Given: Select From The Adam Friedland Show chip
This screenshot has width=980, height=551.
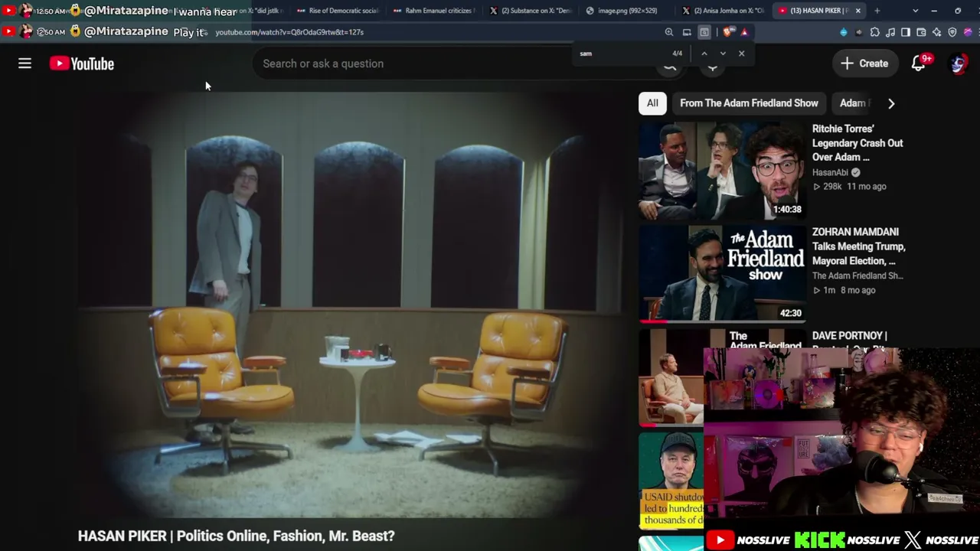Looking at the screenshot, I should [749, 103].
